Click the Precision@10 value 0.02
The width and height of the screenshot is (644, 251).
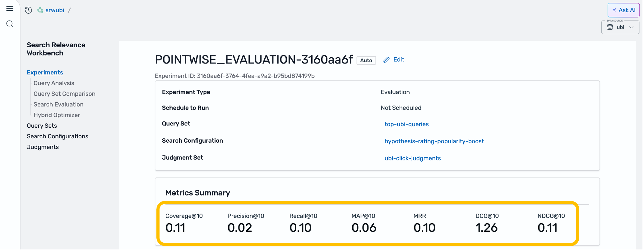click(x=240, y=228)
